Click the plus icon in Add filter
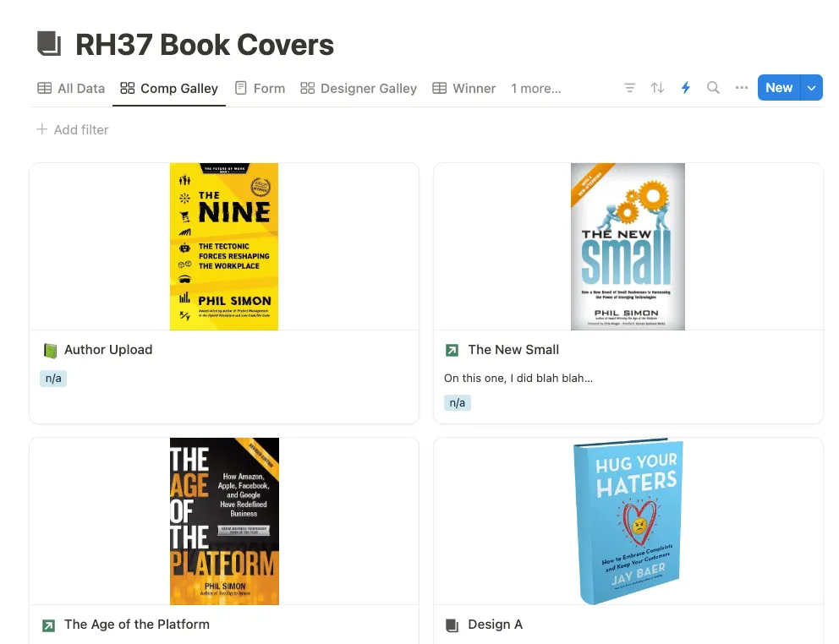 [x=41, y=129]
